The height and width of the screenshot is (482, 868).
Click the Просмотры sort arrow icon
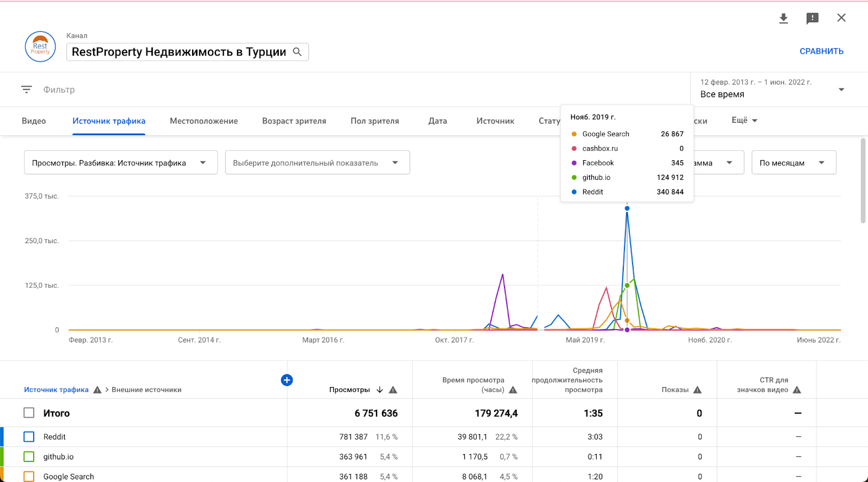[x=380, y=390]
